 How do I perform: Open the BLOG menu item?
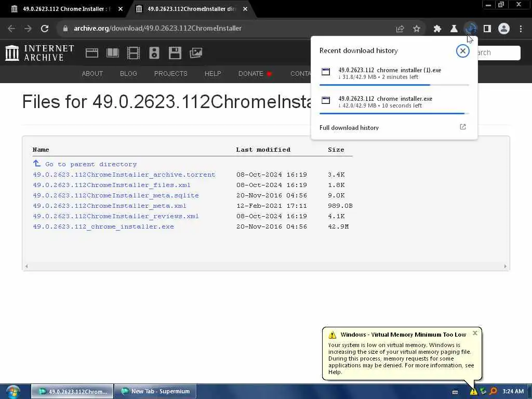128,74
